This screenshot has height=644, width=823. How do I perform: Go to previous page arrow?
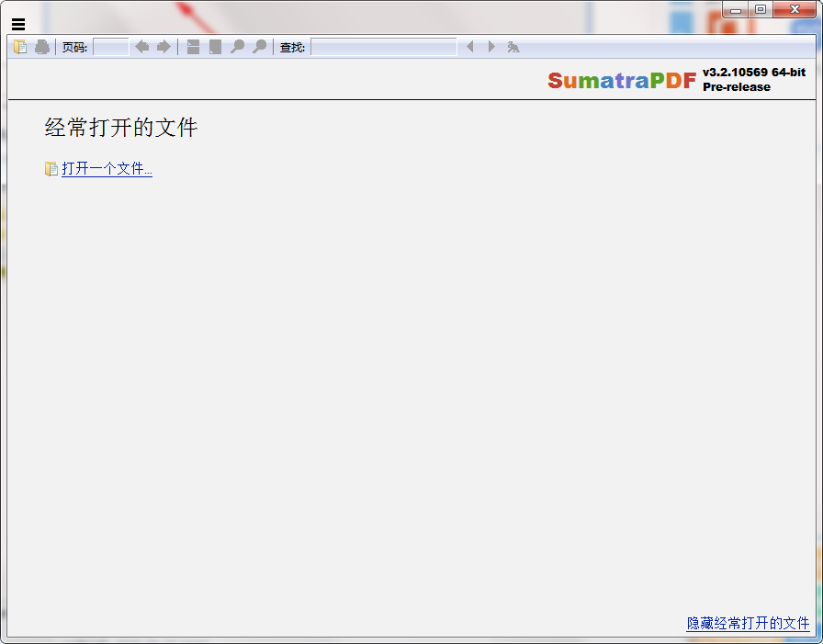[x=141, y=47]
